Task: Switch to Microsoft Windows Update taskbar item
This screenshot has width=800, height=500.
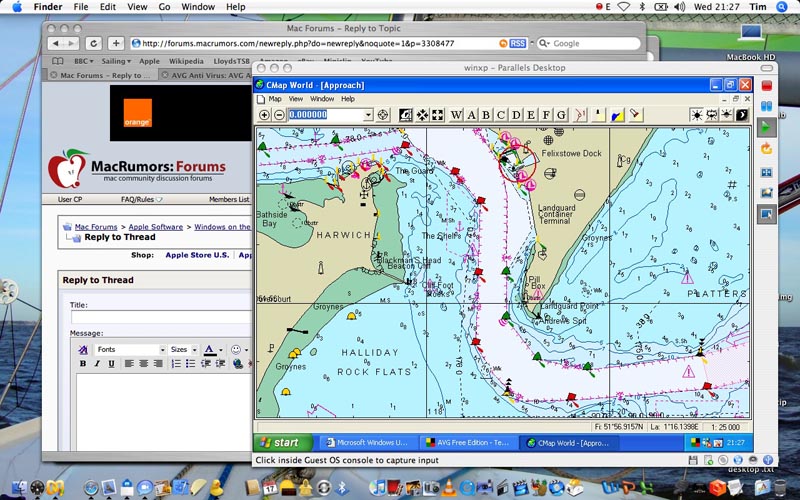Action: [367, 443]
